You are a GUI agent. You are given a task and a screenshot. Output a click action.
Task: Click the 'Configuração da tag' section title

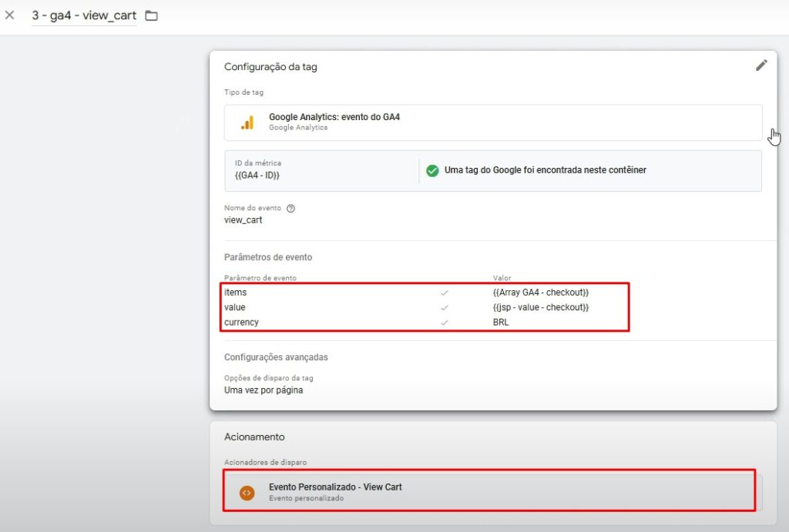[270, 67]
